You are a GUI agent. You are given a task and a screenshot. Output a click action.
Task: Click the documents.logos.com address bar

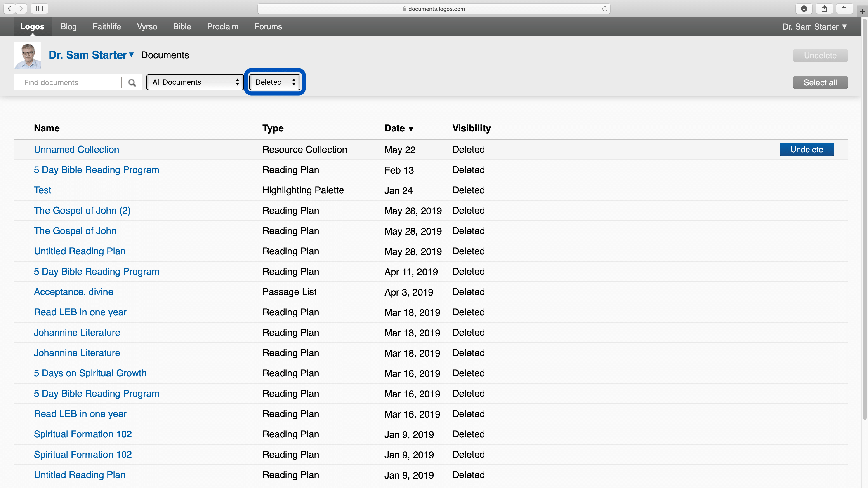pyautogui.click(x=434, y=8)
